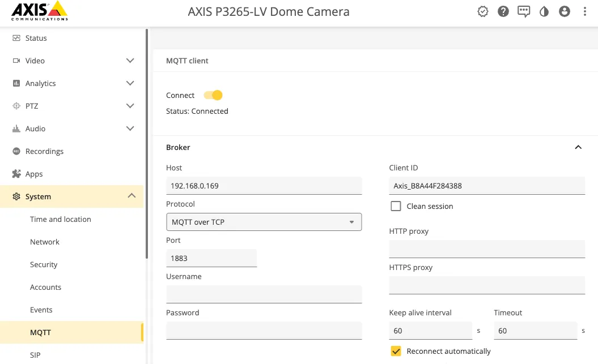Screen dimensions: 598x364
Task: Open the Protocol MQTT over TCP dropdown
Action: point(264,222)
